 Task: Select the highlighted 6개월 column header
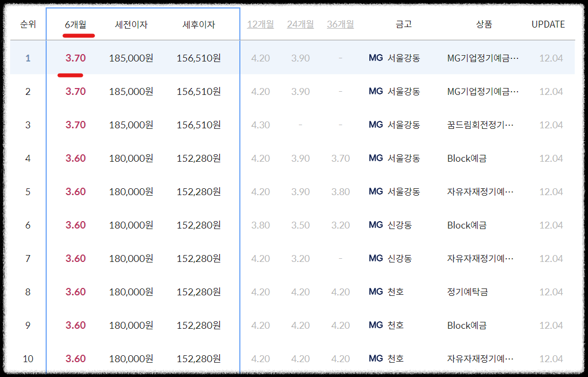coord(75,24)
